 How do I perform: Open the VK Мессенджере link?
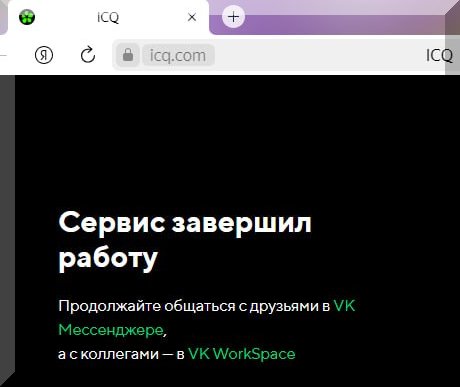click(207, 318)
